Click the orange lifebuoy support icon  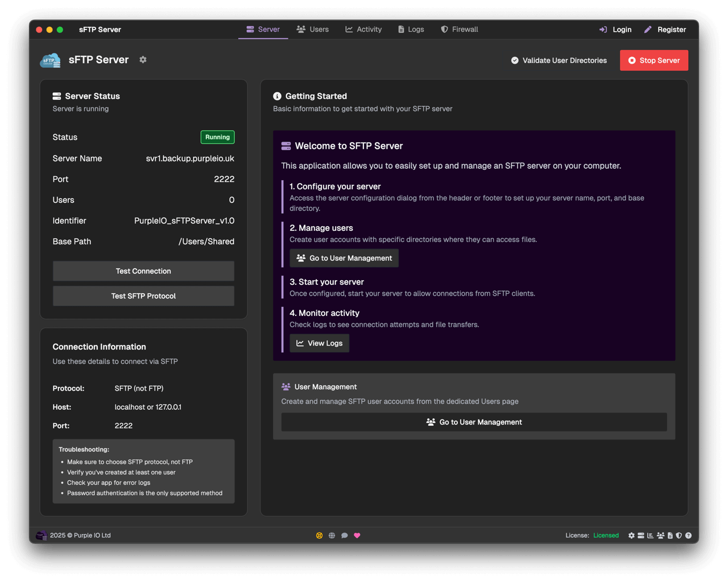point(319,535)
